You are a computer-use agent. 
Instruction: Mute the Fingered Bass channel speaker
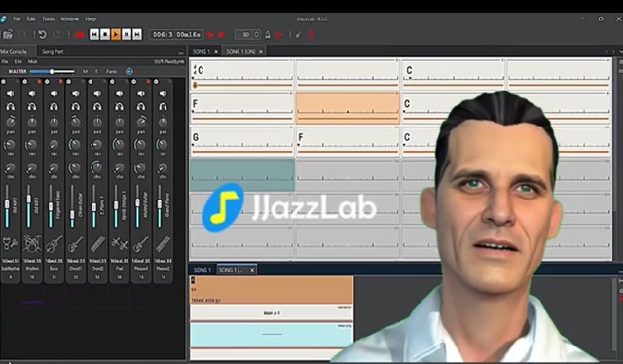click(x=54, y=93)
